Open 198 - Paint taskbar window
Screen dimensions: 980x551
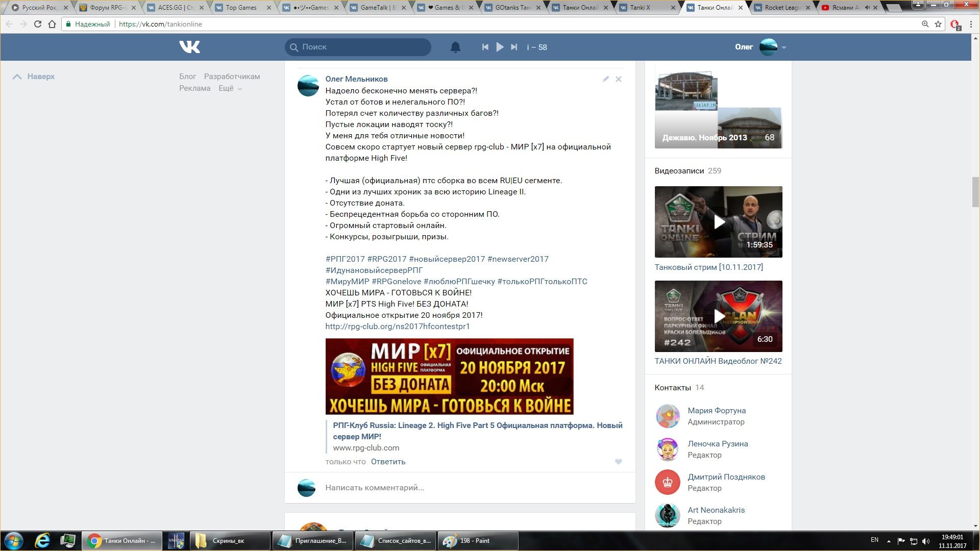(478, 541)
